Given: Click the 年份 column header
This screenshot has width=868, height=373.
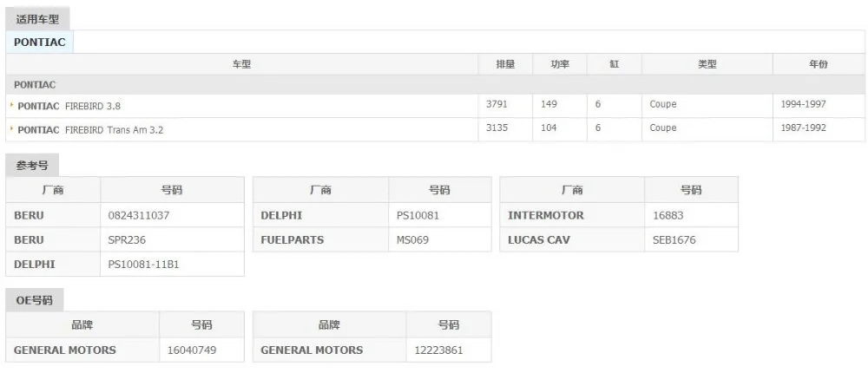Looking at the screenshot, I should [x=819, y=64].
